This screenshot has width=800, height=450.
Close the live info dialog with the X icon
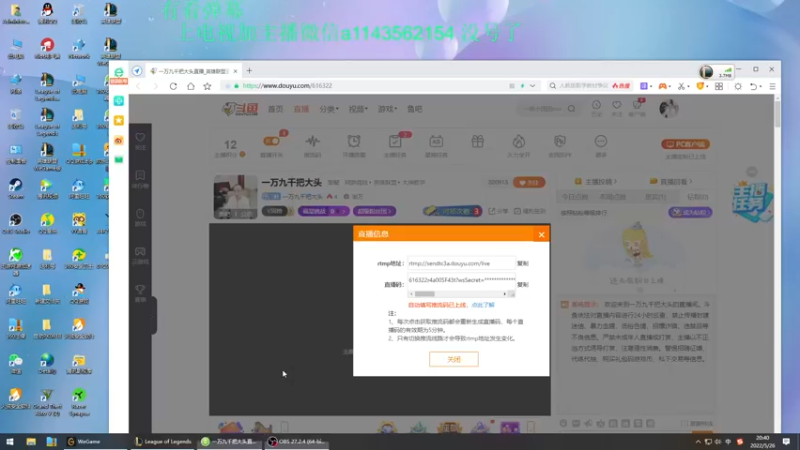click(x=541, y=234)
